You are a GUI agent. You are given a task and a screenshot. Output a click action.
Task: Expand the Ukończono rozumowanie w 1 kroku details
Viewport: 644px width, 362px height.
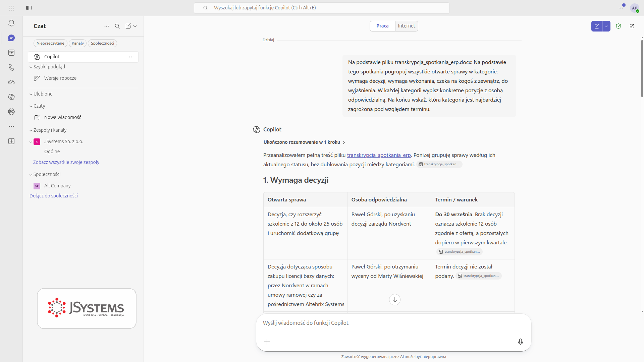click(x=304, y=142)
